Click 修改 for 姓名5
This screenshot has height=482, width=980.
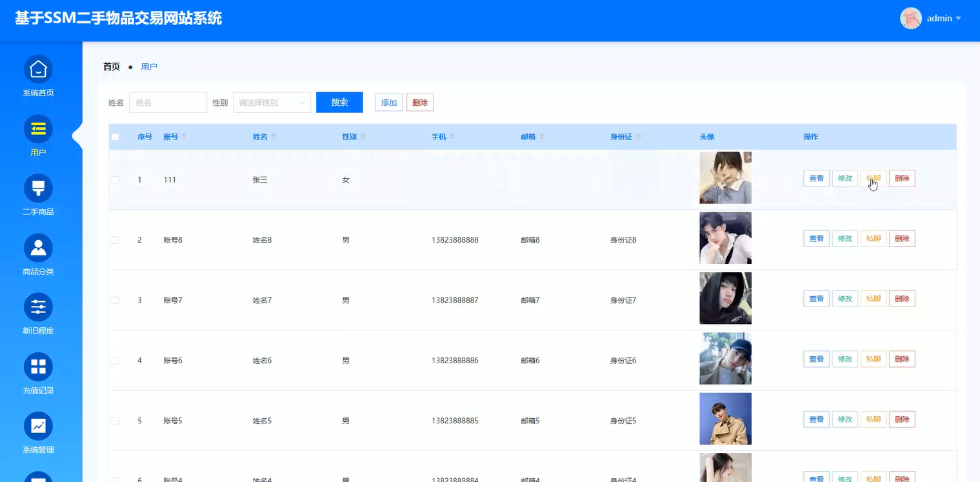(x=845, y=419)
